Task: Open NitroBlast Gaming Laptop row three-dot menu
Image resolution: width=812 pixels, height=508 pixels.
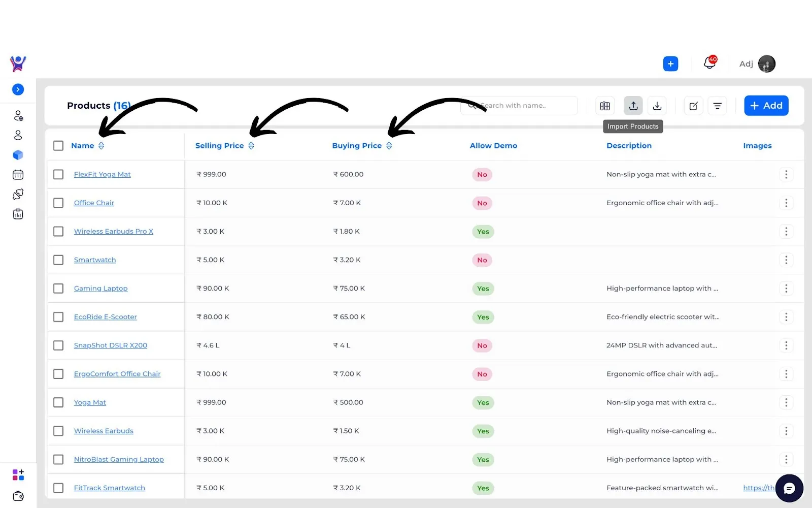Action: point(786,459)
